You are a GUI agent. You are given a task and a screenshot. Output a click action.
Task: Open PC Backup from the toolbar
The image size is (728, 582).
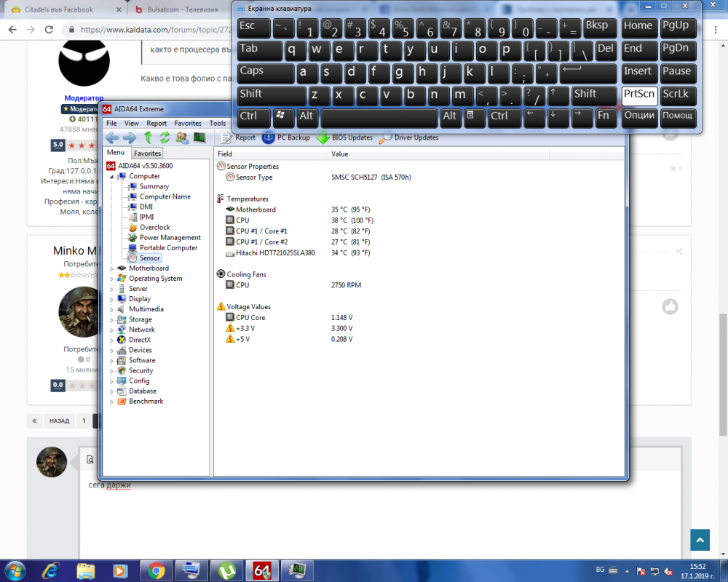[x=286, y=137]
